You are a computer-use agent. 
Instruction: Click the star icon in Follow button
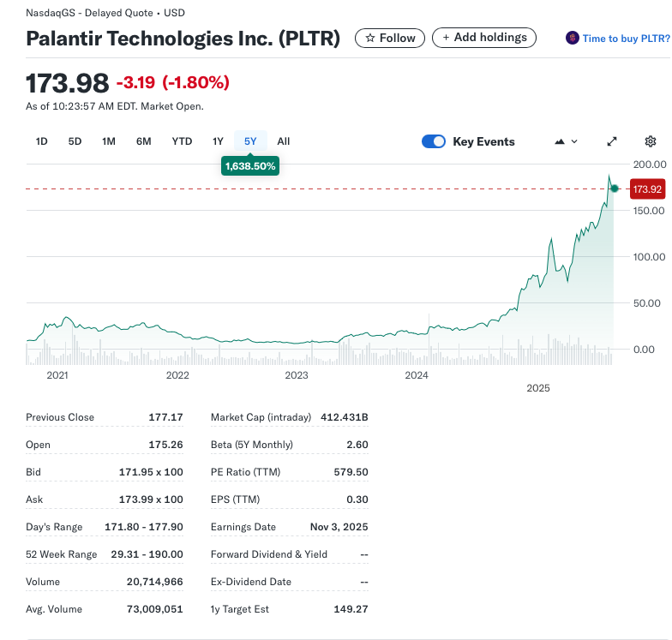click(369, 38)
